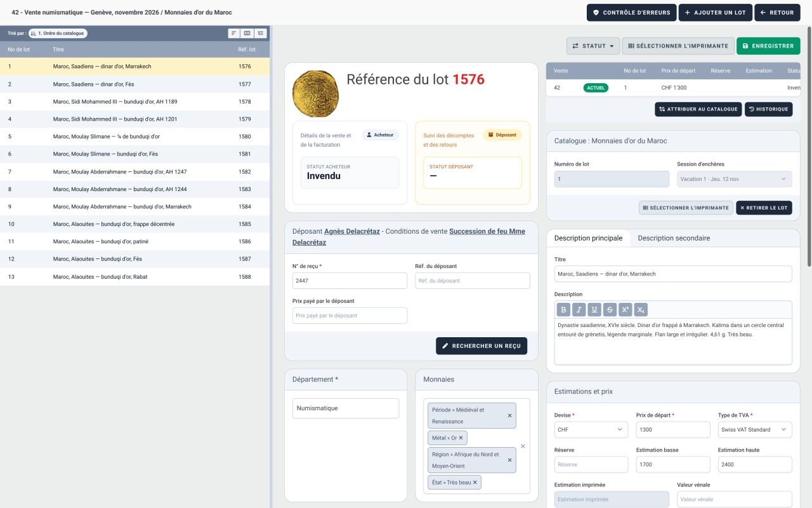Open the Type de TVA dropdown
Image resolution: width=812 pixels, height=508 pixels.
(755, 430)
